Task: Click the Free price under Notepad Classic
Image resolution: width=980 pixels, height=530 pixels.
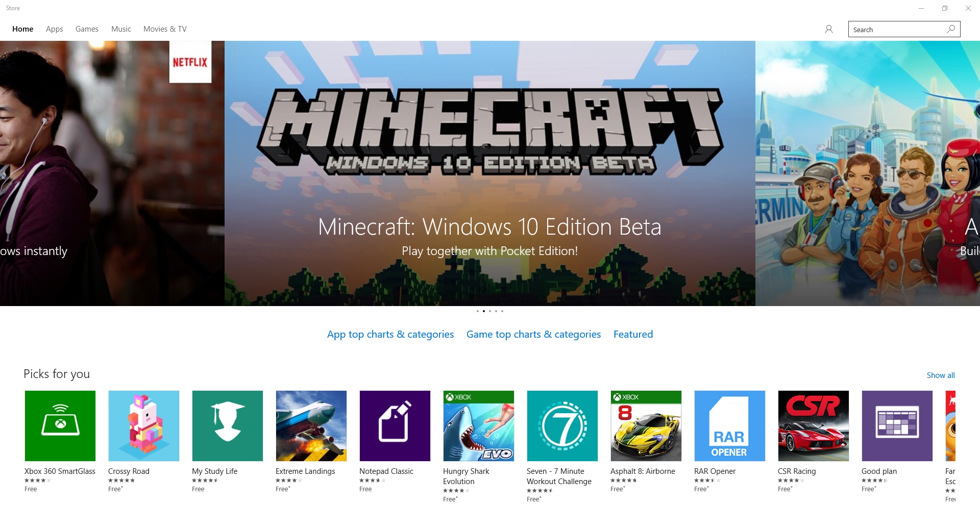Action: [x=365, y=489]
